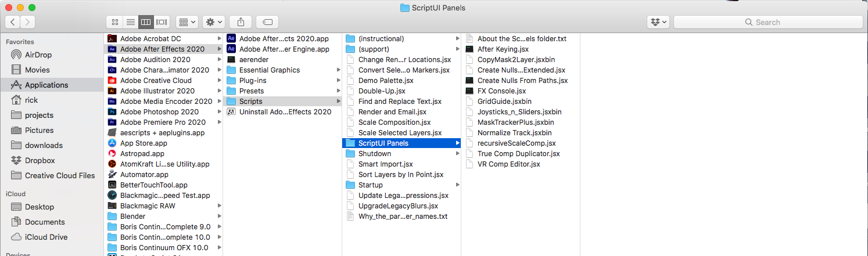The height and width of the screenshot is (256, 868).
Task: Switch to list view in toolbar
Action: coord(131,22)
